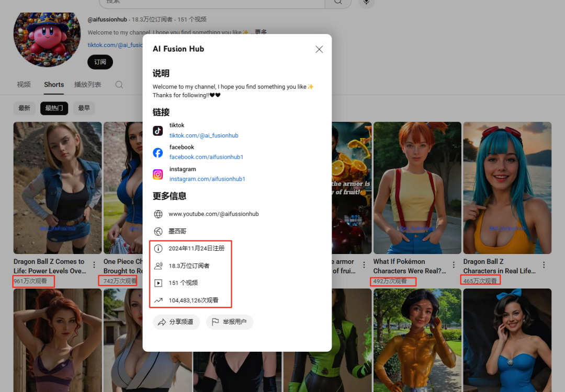Click the subscribers icon beside 18.3万位订阅者
The width and height of the screenshot is (565, 392).
158,266
